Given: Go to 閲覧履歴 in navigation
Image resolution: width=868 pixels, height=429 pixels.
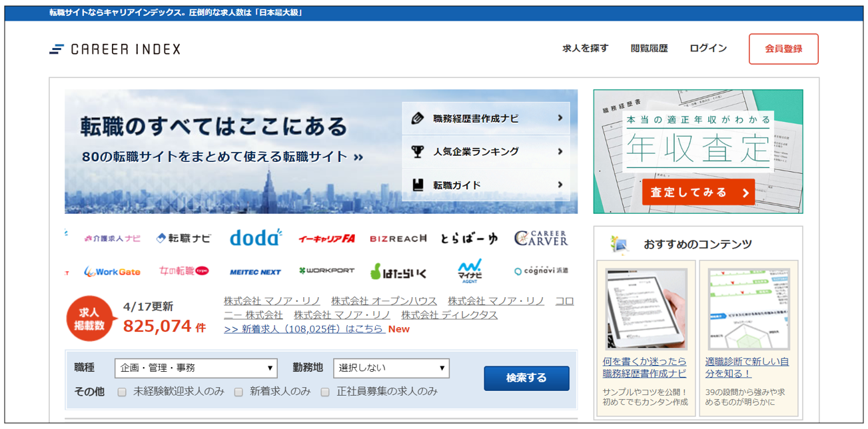Looking at the screenshot, I should pyautogui.click(x=649, y=49).
